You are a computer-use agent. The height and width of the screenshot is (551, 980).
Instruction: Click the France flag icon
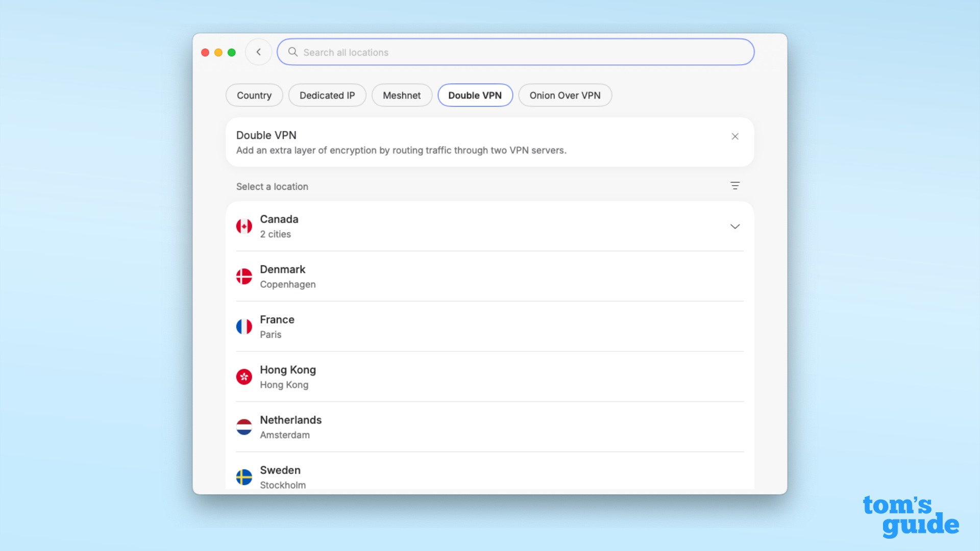click(x=245, y=326)
